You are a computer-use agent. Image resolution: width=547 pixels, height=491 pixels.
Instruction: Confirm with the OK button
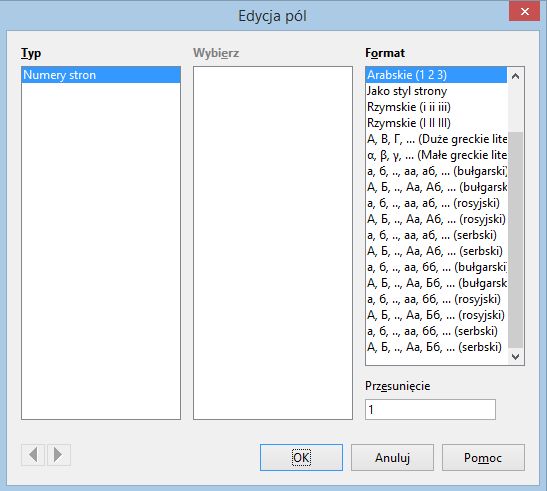pyautogui.click(x=301, y=457)
